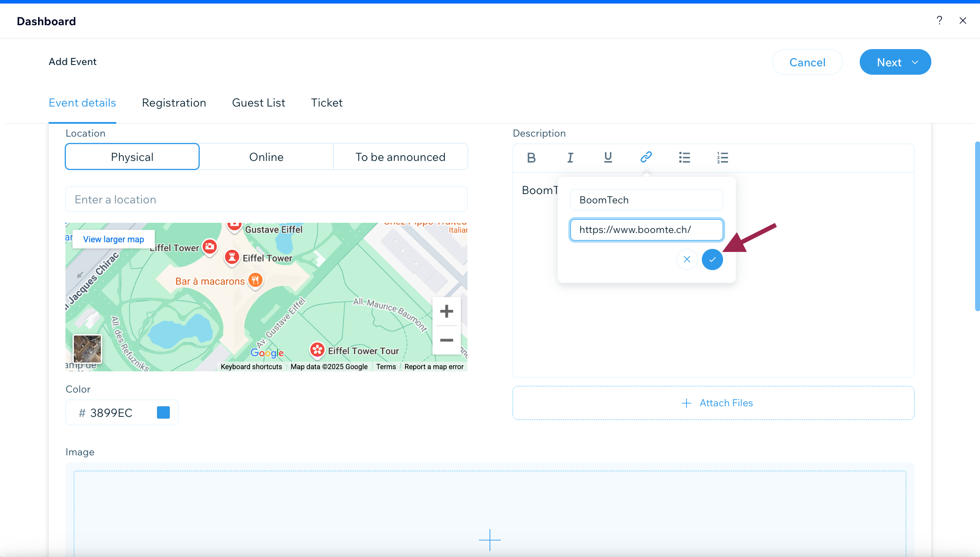Open the Registration tab
Viewport: 980px width, 557px height.
174,103
